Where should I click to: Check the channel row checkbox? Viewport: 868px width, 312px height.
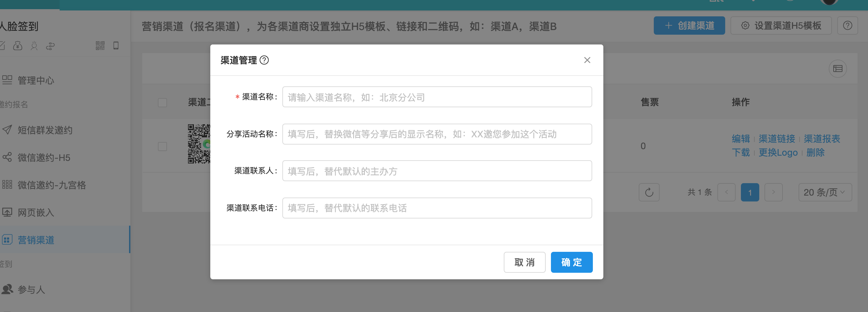click(162, 147)
